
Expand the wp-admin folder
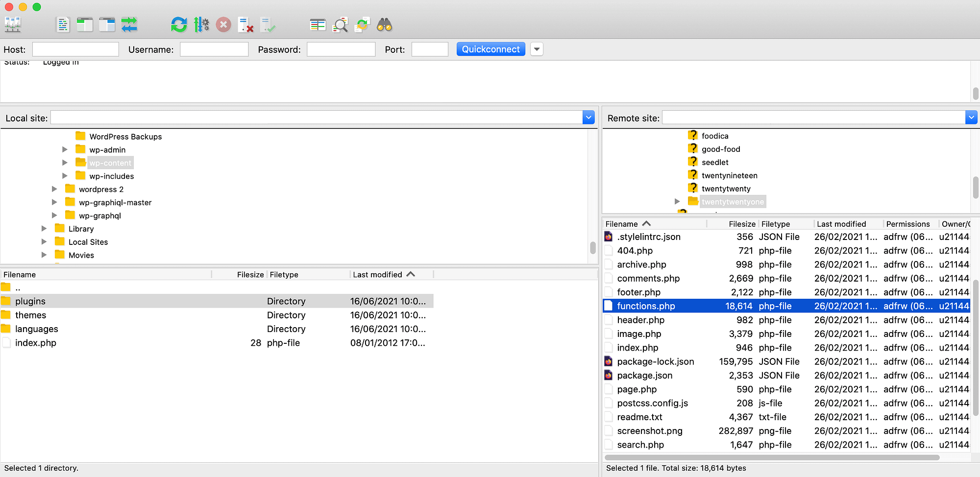[65, 149]
